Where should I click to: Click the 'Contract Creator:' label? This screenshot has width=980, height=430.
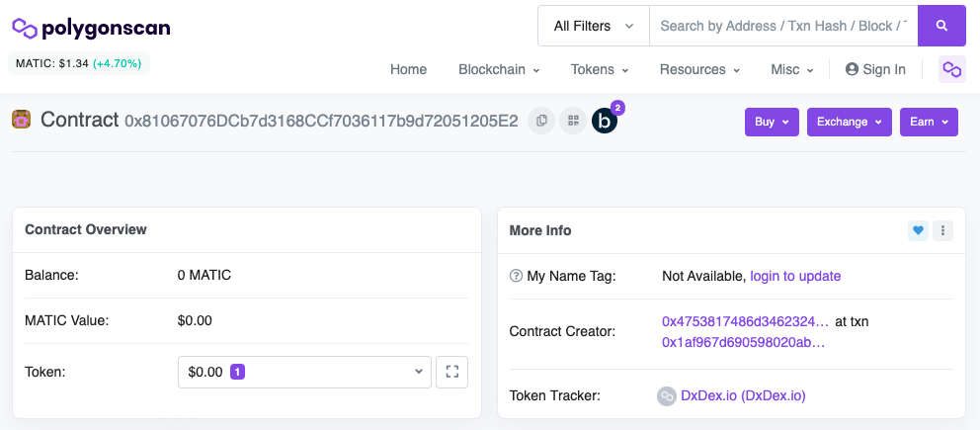pyautogui.click(x=562, y=332)
